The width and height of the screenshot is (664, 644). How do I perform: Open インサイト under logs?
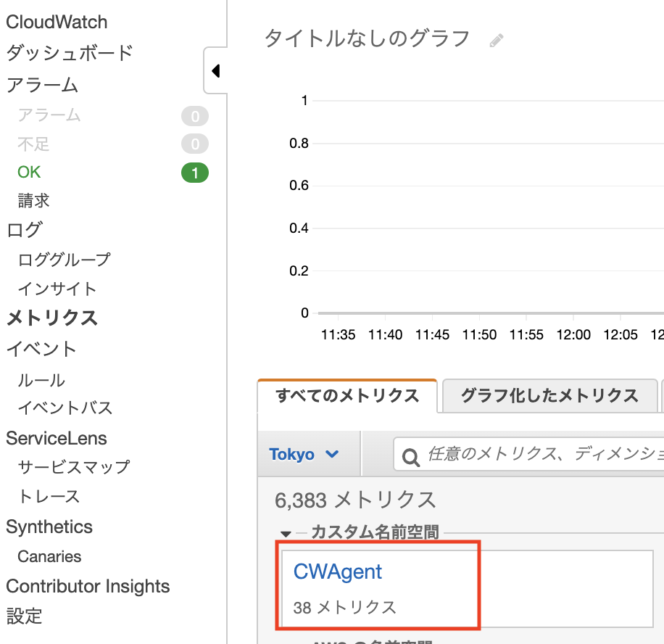tap(57, 289)
